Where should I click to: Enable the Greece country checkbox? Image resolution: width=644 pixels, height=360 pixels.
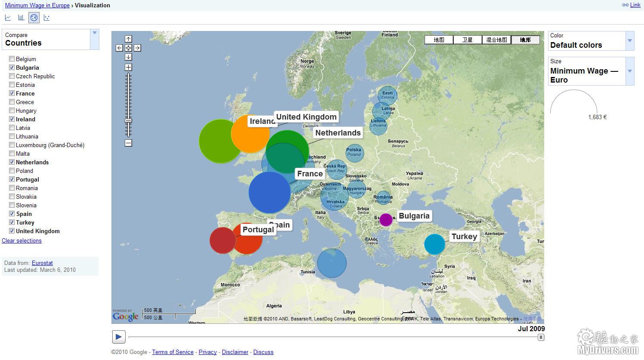click(x=12, y=102)
